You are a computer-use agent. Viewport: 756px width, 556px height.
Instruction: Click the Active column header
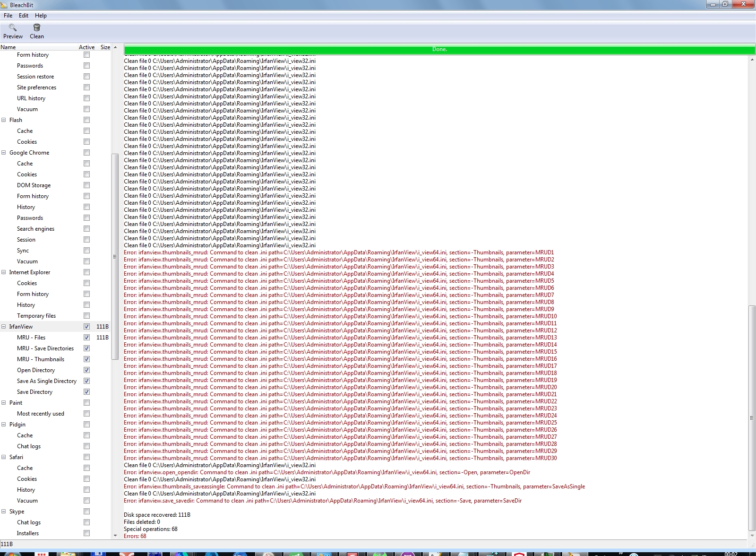[x=86, y=47]
